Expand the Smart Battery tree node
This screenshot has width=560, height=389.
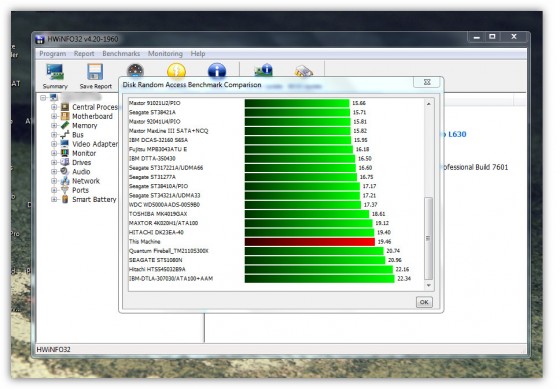54,199
